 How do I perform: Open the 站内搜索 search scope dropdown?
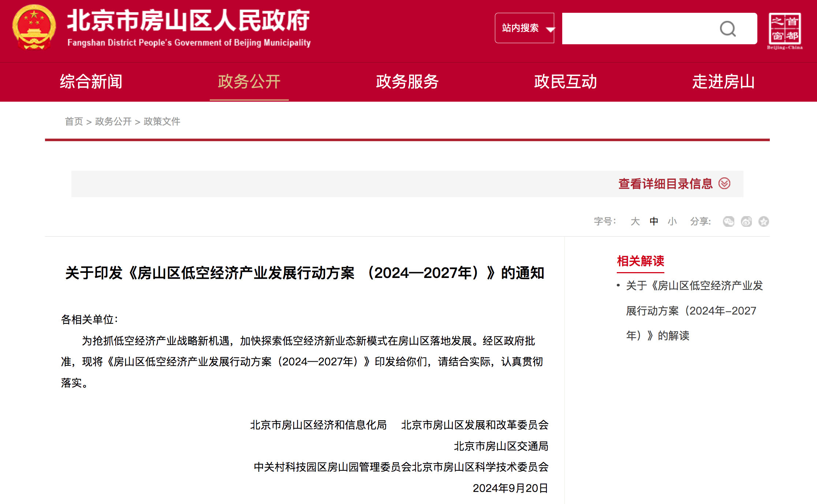[525, 28]
